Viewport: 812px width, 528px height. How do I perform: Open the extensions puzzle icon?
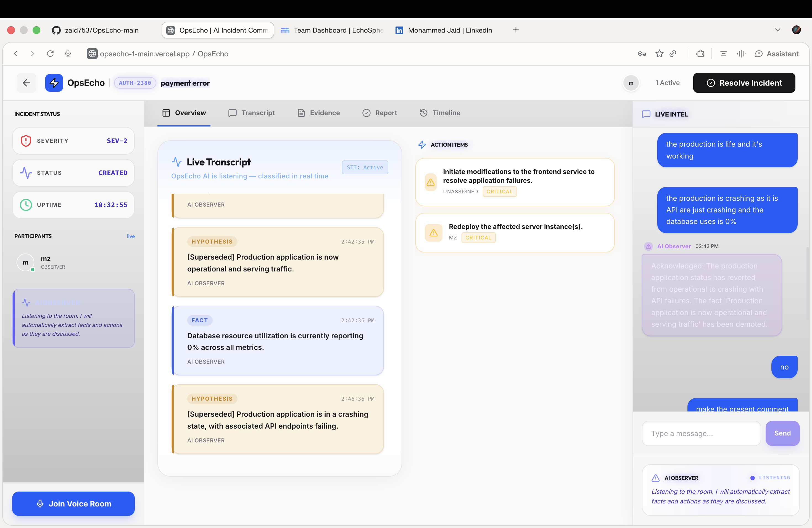pyautogui.click(x=700, y=54)
